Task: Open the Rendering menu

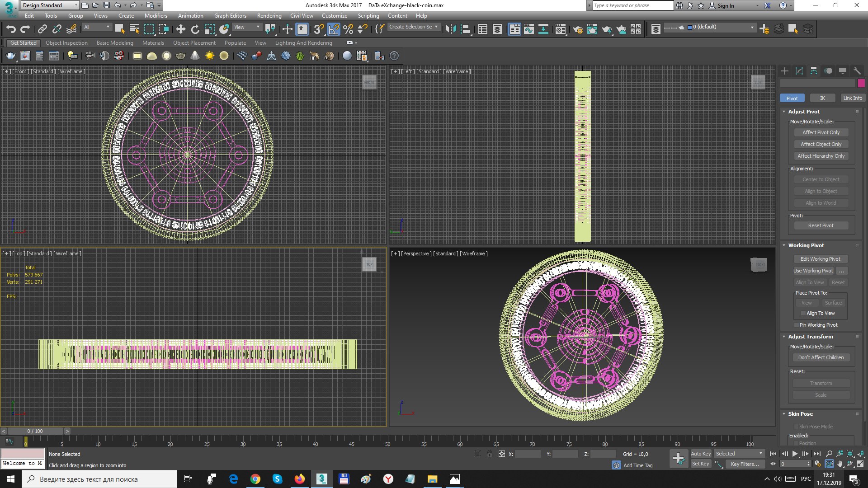Action: (x=269, y=16)
